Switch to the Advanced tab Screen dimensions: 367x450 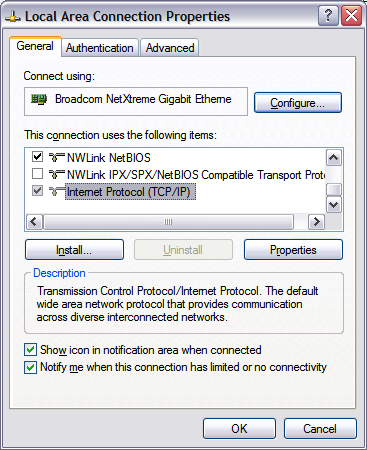[170, 48]
